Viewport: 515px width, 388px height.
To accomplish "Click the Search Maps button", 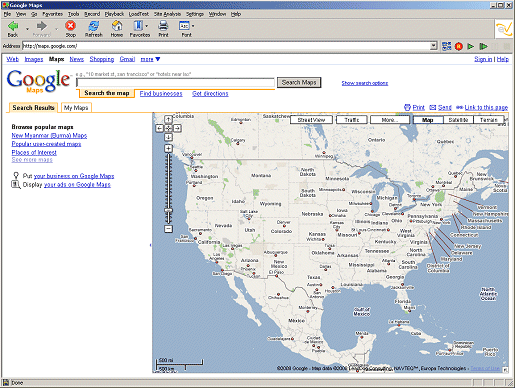I will tap(299, 82).
